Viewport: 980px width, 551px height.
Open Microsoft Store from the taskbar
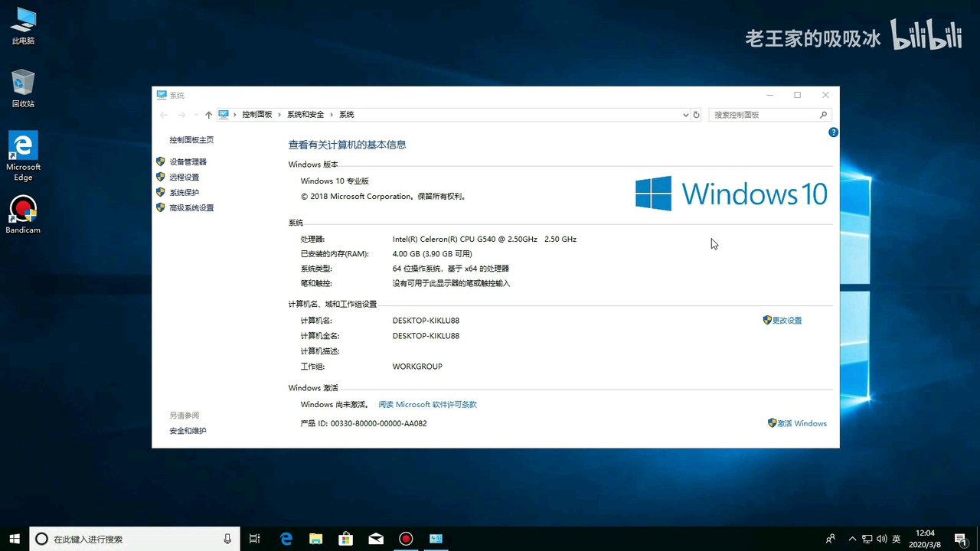[346, 539]
